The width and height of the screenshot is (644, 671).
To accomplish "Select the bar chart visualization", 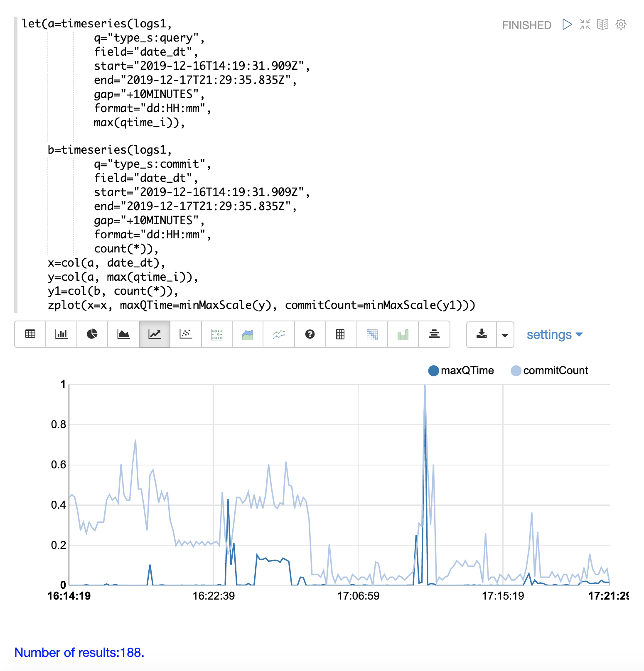I will click(61, 334).
